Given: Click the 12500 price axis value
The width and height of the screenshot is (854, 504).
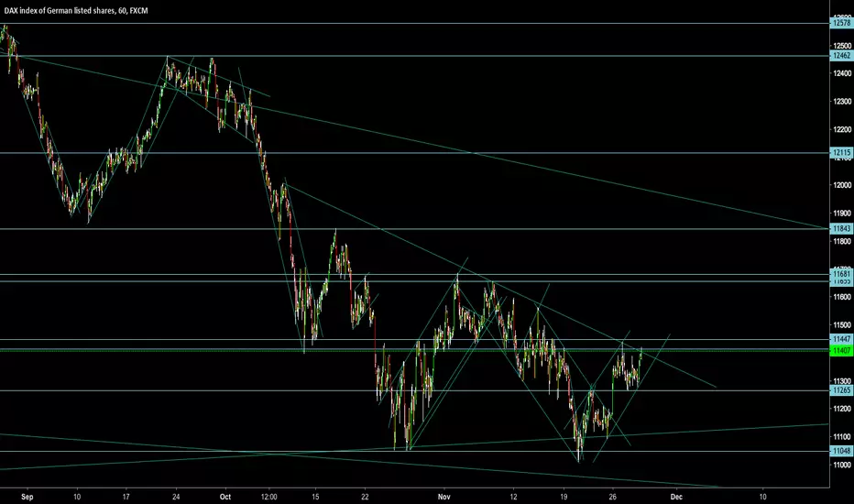Looking at the screenshot, I should (841, 45).
